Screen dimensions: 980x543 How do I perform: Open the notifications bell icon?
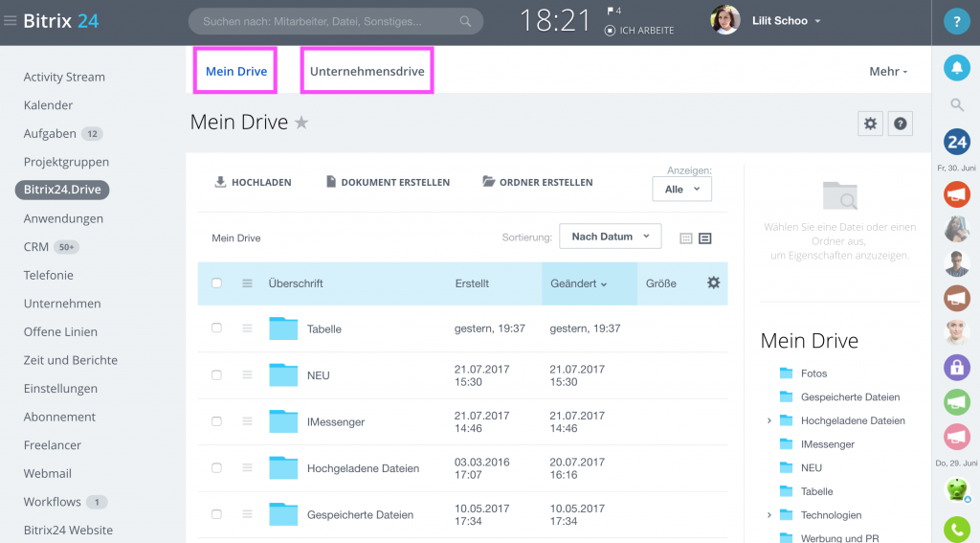tap(956, 68)
